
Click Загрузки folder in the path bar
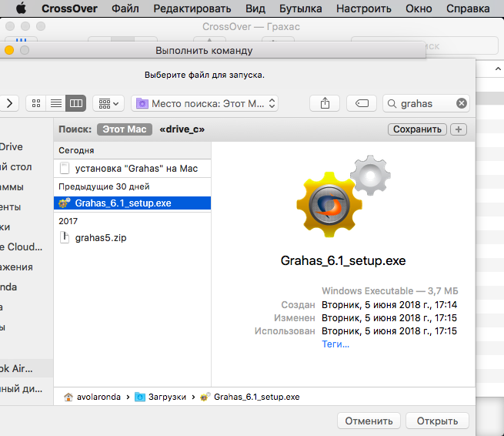(160, 397)
